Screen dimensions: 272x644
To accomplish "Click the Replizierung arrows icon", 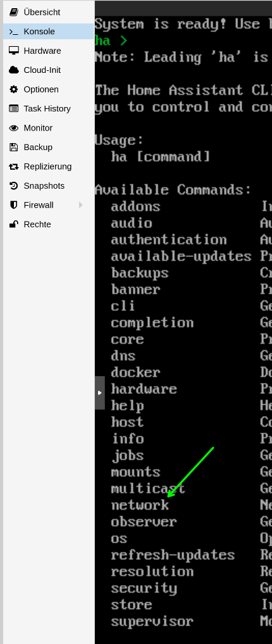I will point(13,167).
